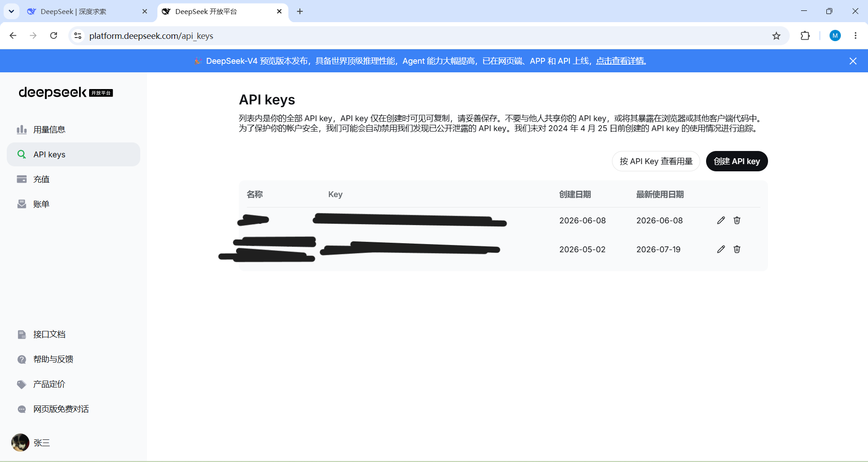Click the 用量信息 bar chart icon
Image resolution: width=868 pixels, height=462 pixels.
click(x=22, y=130)
